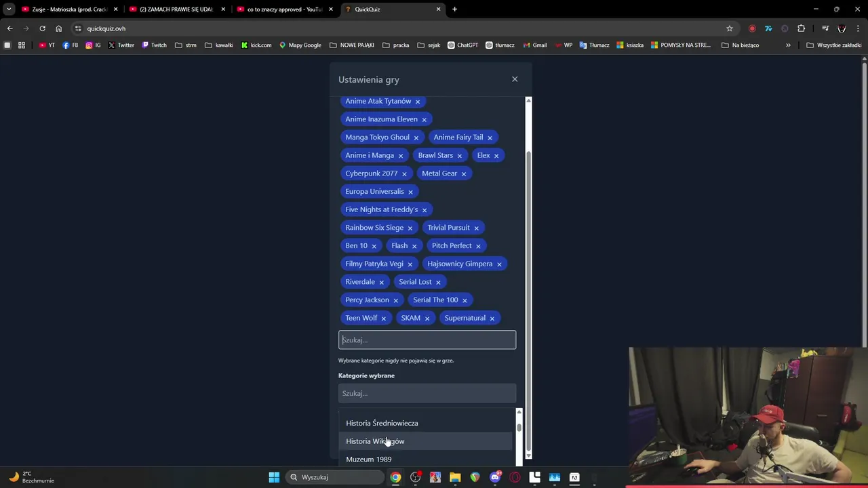Reload the quickquiz.ovh page
868x488 pixels.
point(42,28)
